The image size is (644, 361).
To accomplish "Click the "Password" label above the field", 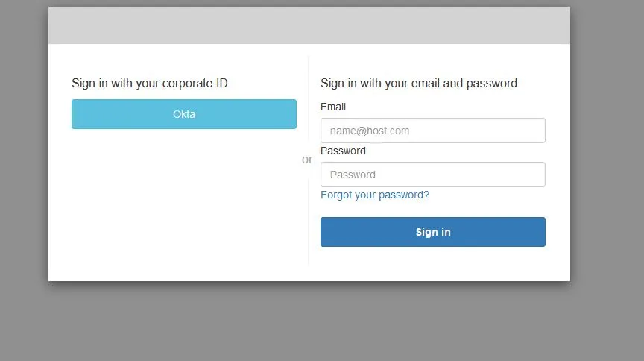I will click(343, 151).
